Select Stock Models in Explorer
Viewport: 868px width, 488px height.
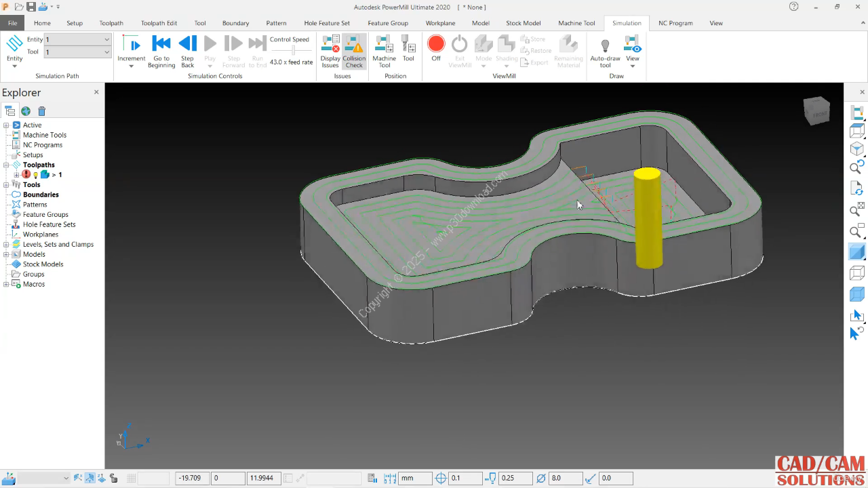[x=43, y=264]
